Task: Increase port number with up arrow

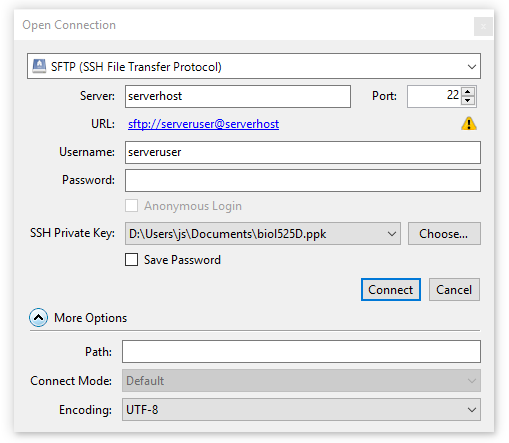Action: tap(468, 92)
